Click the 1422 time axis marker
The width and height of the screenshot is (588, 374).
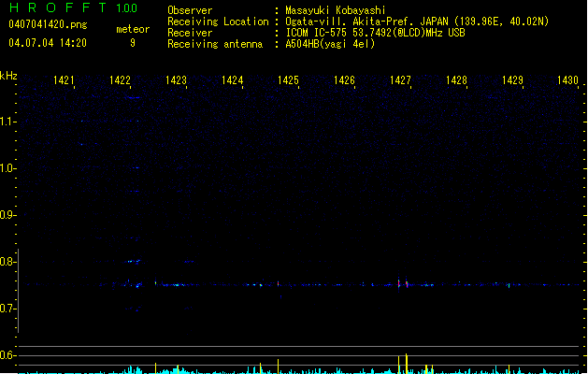[120, 80]
